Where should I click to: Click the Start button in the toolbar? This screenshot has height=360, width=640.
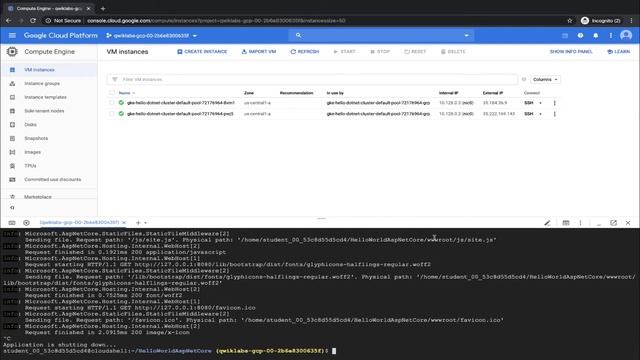point(344,52)
